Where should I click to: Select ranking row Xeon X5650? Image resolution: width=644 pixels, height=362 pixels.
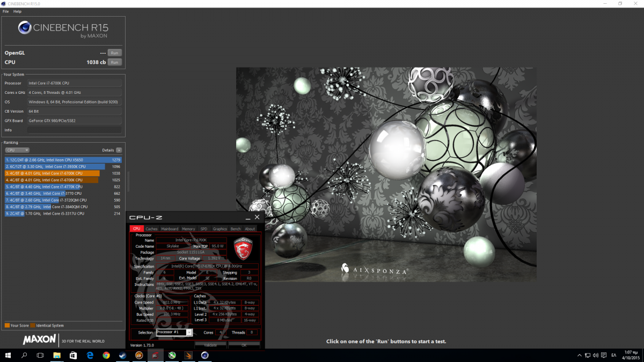pos(63,160)
